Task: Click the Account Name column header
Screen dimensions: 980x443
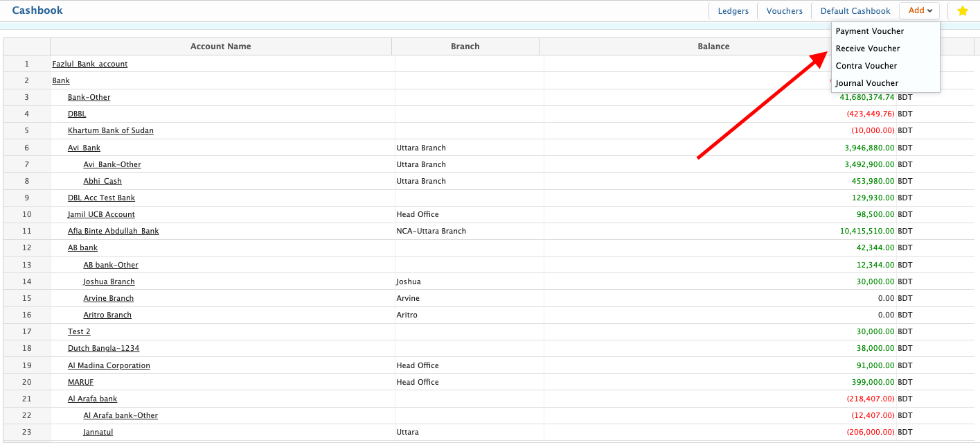Action: coord(220,46)
